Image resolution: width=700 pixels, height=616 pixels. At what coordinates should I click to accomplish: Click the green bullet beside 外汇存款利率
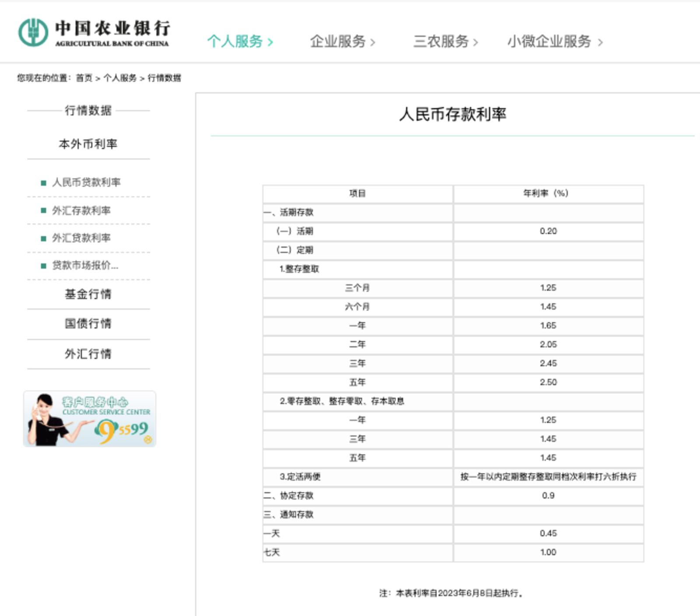click(x=43, y=210)
